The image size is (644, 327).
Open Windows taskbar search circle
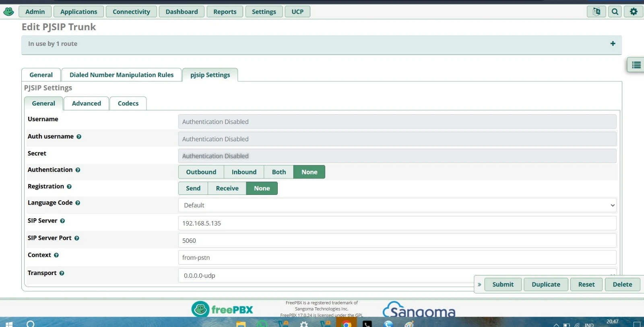point(30,324)
